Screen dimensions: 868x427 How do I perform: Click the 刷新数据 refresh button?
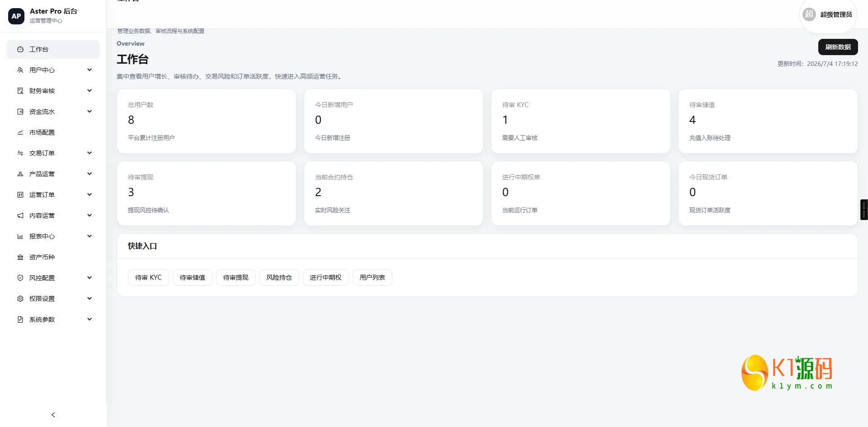(838, 47)
